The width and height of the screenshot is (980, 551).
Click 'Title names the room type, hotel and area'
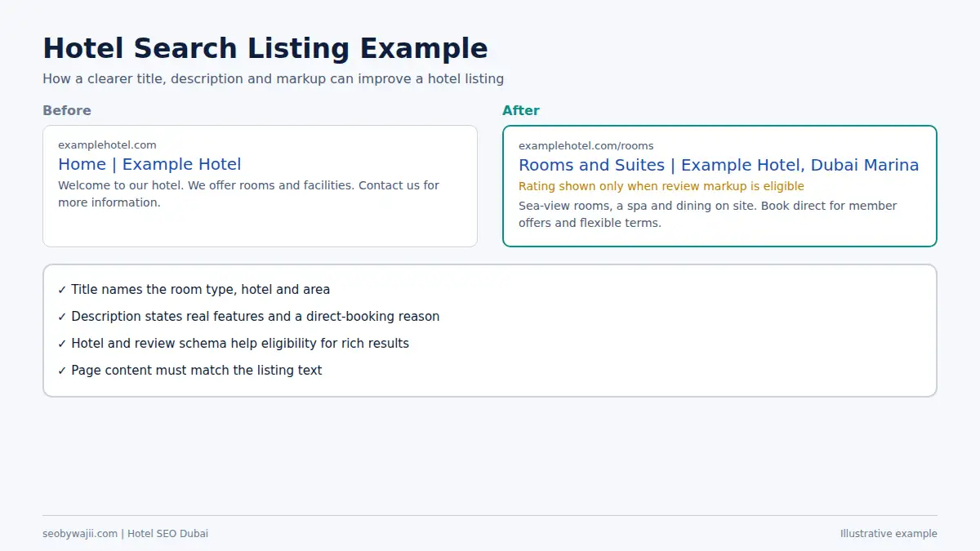194,290
